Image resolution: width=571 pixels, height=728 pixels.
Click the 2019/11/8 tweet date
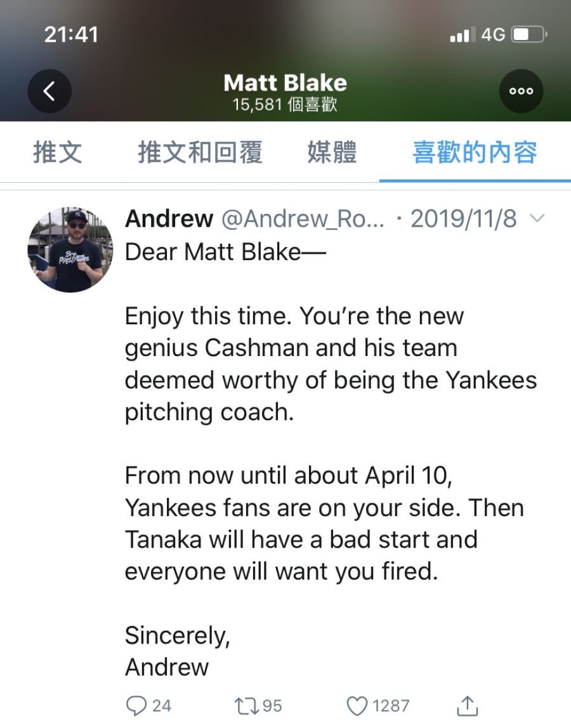tap(464, 219)
